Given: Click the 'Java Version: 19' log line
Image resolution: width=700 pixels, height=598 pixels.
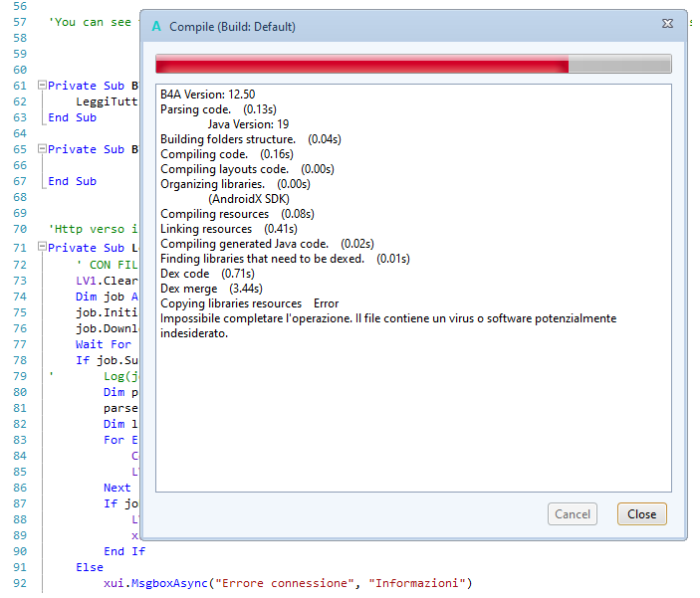Looking at the screenshot, I should point(248,124).
